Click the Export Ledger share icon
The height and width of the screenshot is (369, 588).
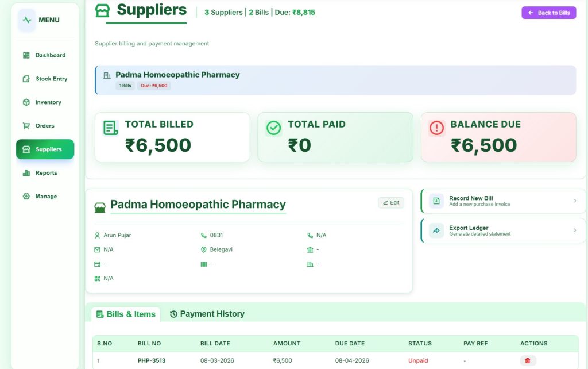pos(436,230)
